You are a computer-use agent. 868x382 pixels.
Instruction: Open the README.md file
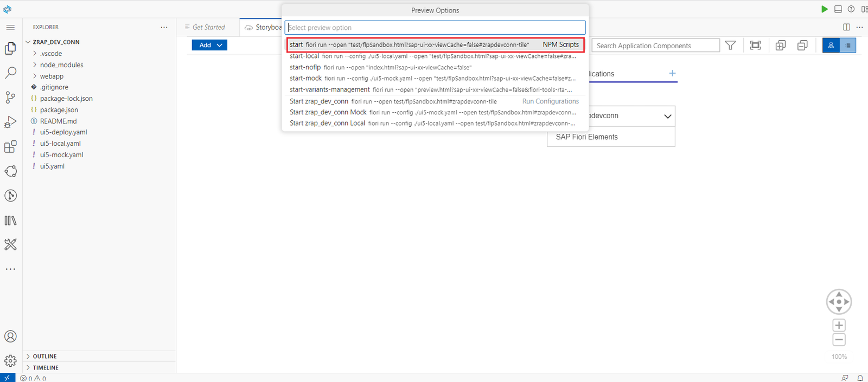[58, 121]
